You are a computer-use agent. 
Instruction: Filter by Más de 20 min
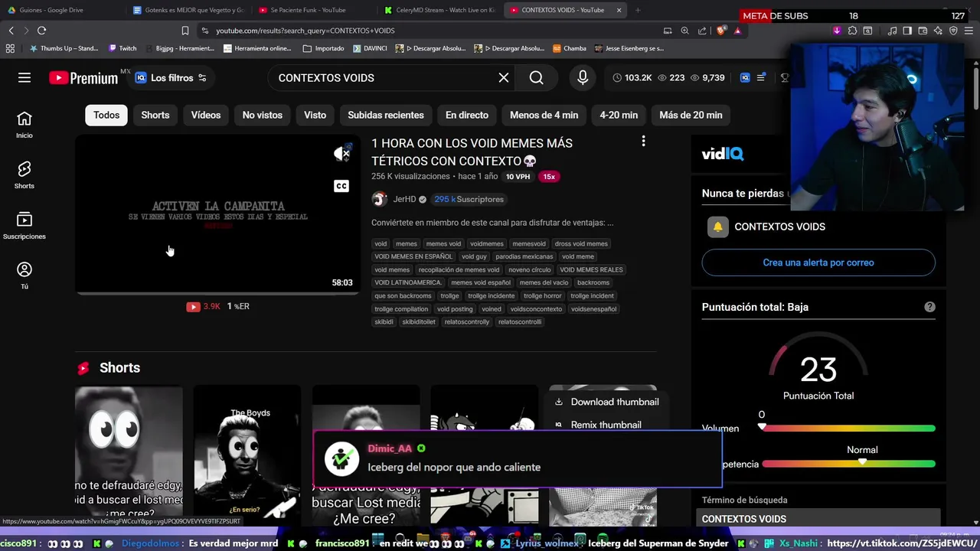691,115
